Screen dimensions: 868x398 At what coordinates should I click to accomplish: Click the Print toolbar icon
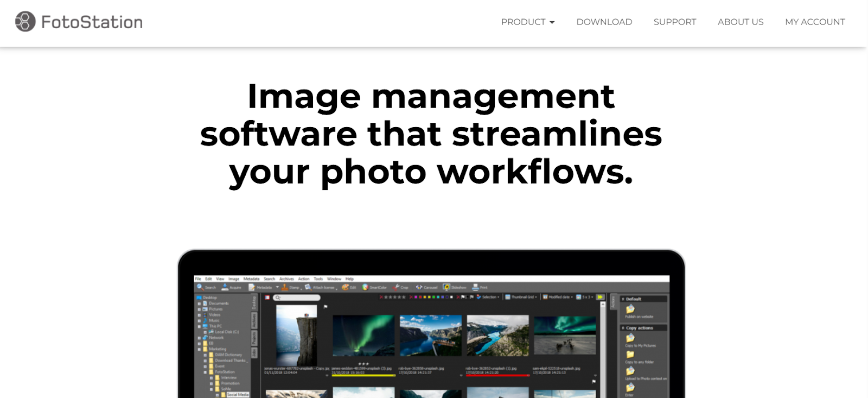(x=475, y=287)
